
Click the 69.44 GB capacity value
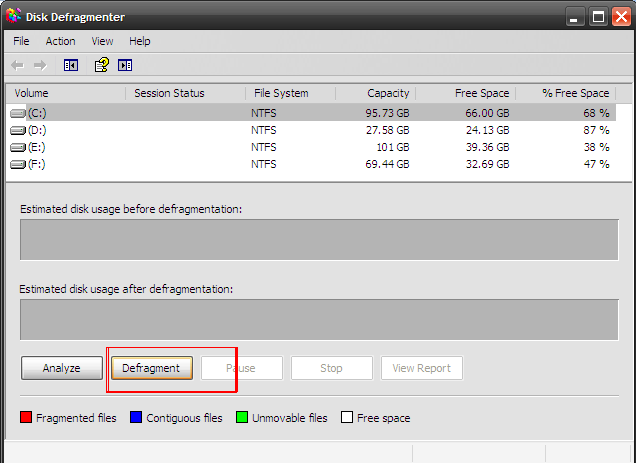387,164
